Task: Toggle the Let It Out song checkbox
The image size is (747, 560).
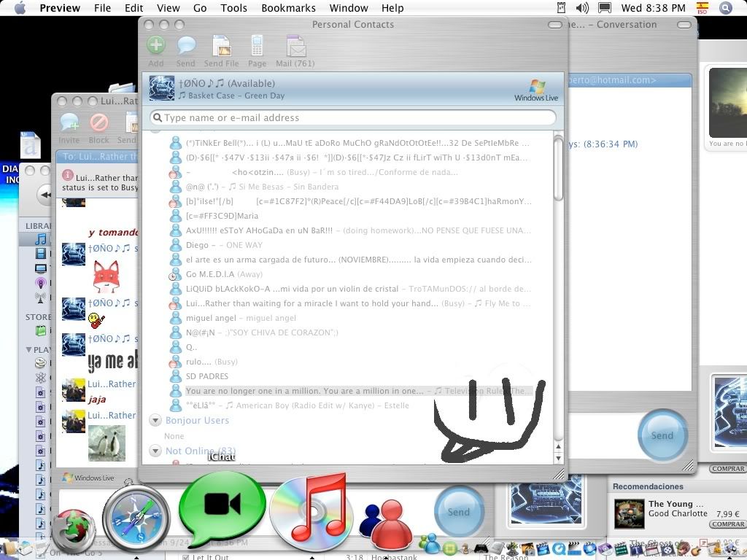Action: point(185,556)
